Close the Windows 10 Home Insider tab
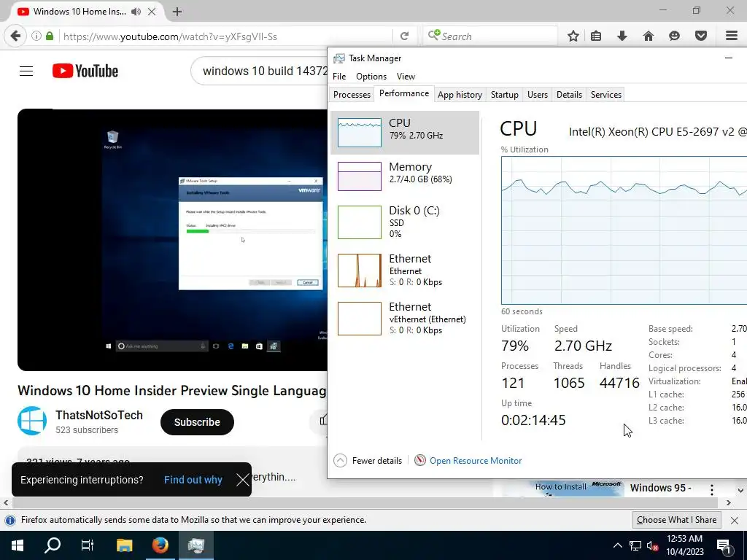747x560 pixels. click(152, 12)
